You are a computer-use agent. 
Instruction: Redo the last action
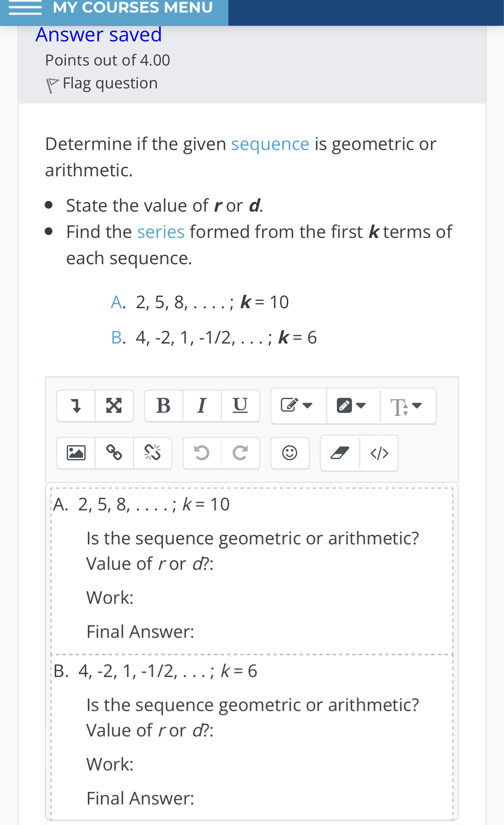tap(240, 453)
